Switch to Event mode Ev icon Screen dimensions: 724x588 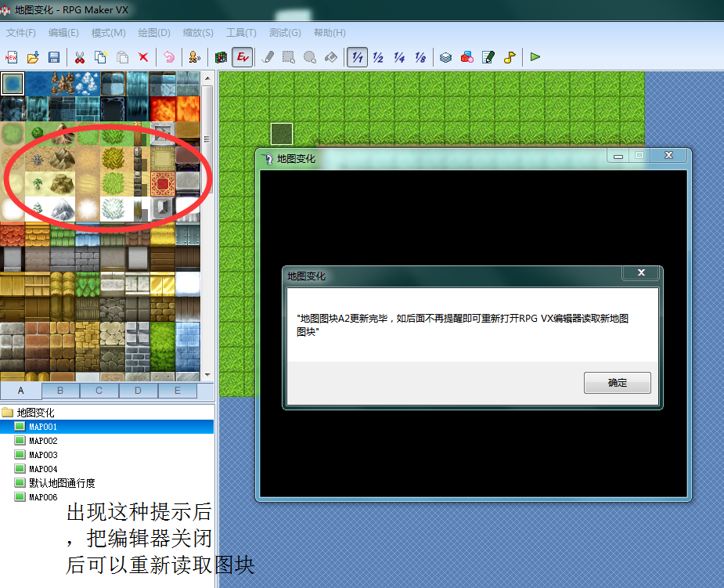click(x=243, y=57)
